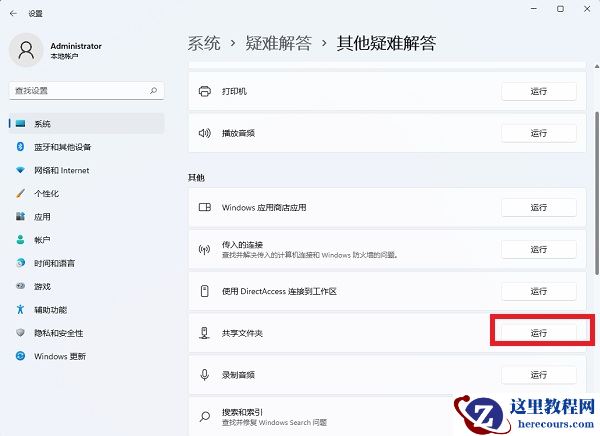Click the 传入的连接 description text
The image size is (600, 436).
pyautogui.click(x=310, y=255)
